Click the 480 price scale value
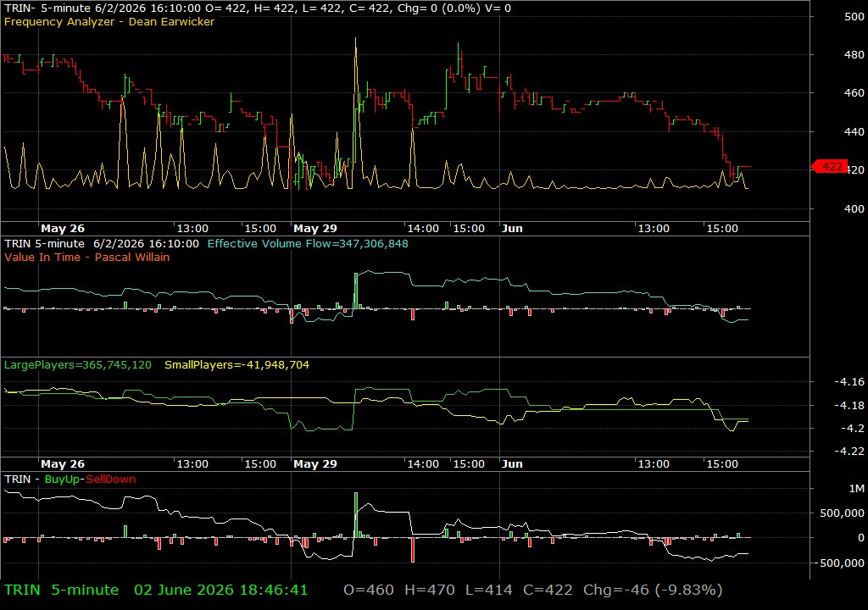 [x=854, y=55]
